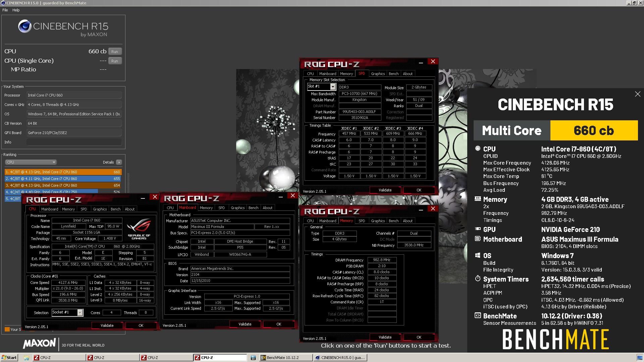Select SPD tab in the Memory CPU-Z window
Viewport: 644px width, 362px height.
pos(362,221)
